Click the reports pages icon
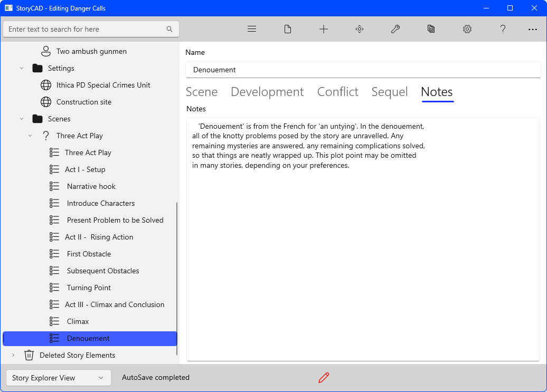This screenshot has height=392, width=547. [431, 29]
